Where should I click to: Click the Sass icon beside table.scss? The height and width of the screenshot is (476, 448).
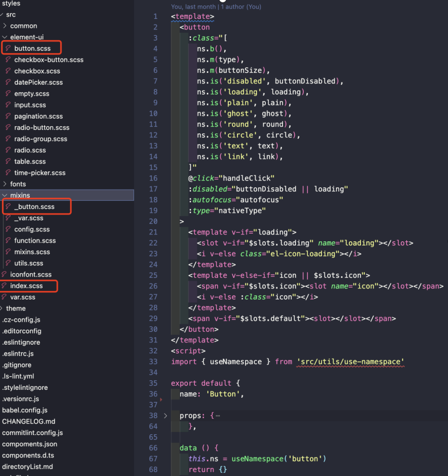coord(8,161)
